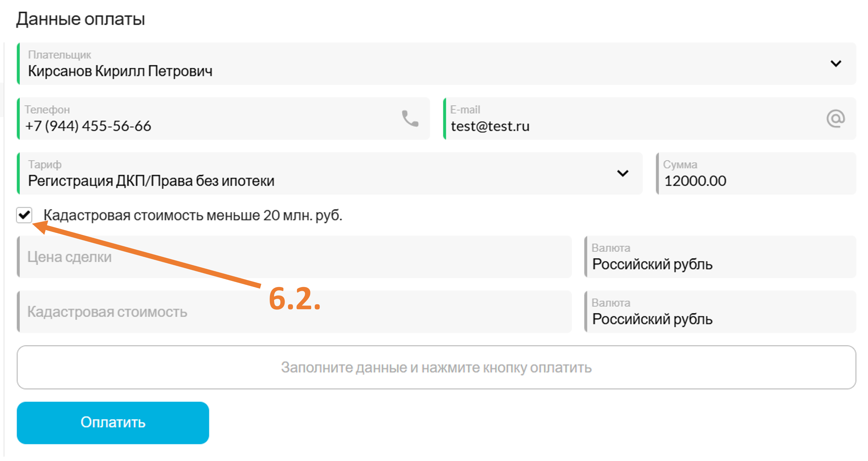The height and width of the screenshot is (461, 868).
Task: Click the info box Заполните данные и нажмите
Action: [436, 367]
